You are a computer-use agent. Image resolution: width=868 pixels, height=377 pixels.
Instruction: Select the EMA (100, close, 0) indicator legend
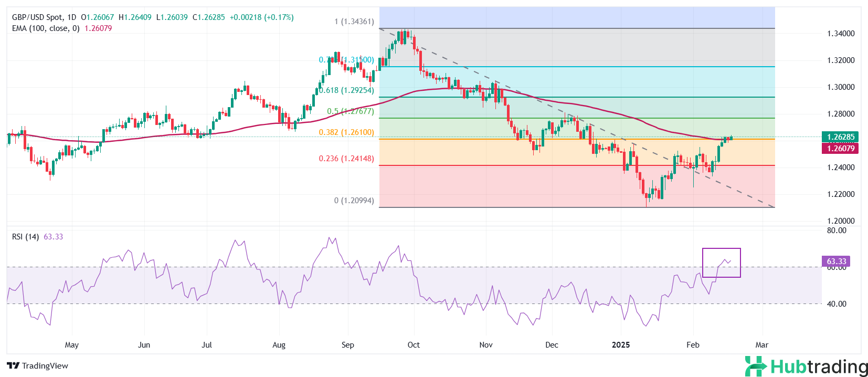coord(46,28)
